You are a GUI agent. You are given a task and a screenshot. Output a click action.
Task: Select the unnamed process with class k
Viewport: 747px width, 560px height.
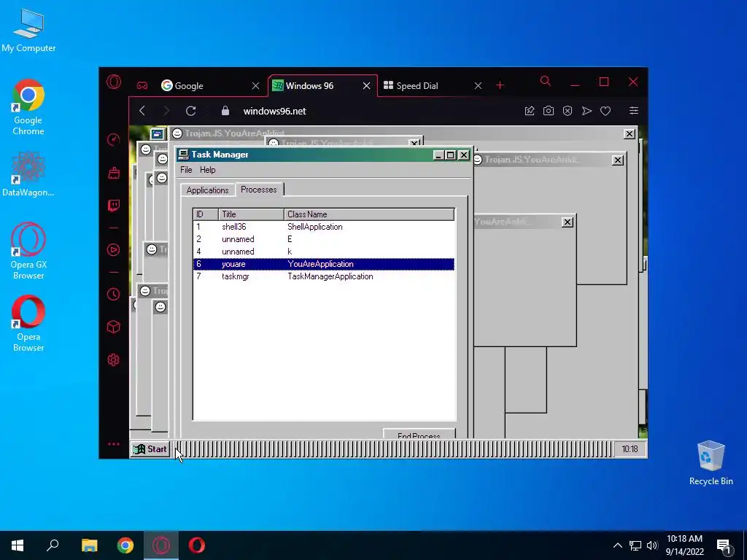323,252
